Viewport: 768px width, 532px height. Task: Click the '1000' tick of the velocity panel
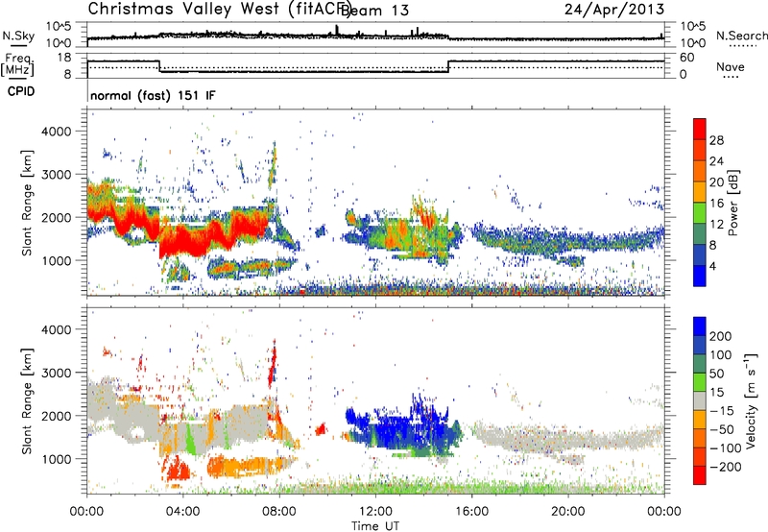[56, 460]
